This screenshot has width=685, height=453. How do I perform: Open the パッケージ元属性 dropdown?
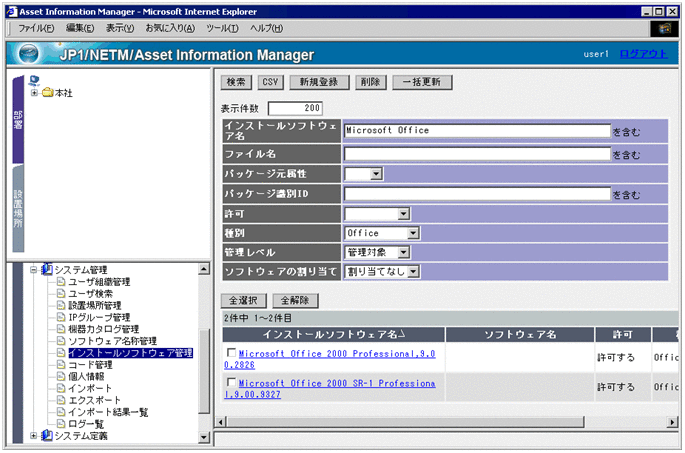pyautogui.click(x=376, y=174)
